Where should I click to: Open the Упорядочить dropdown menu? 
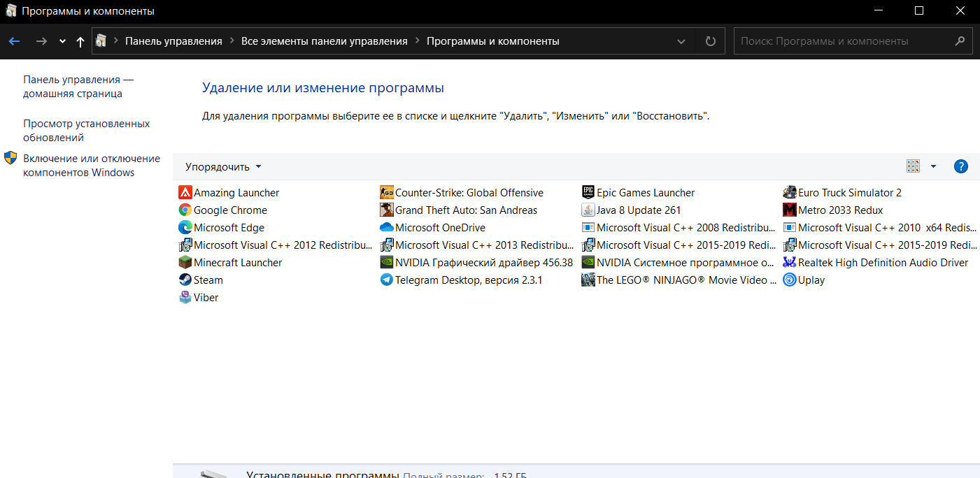click(223, 167)
